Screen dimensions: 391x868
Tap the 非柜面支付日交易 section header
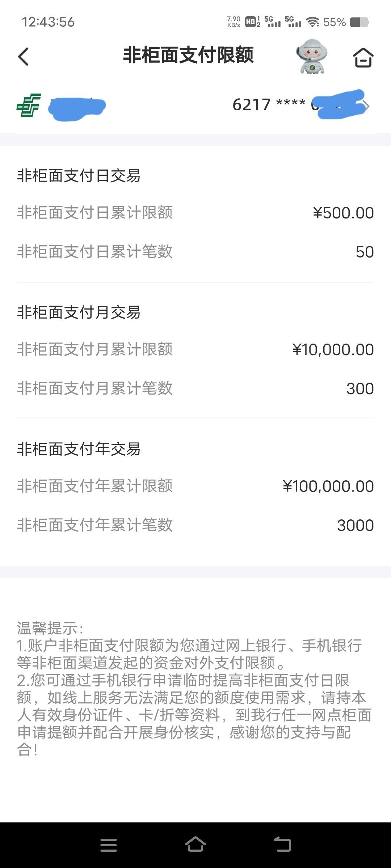pyautogui.click(x=79, y=176)
